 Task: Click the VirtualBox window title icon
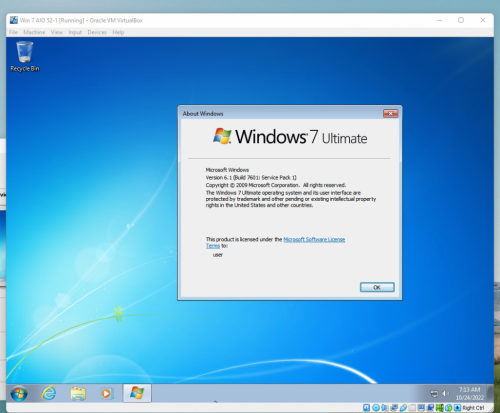[x=14, y=20]
